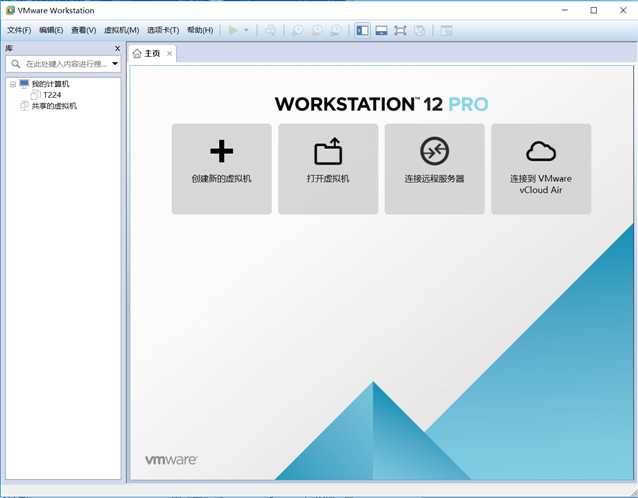
Task: Click the 创建新的虚拟机 tile
Action: pyautogui.click(x=221, y=168)
